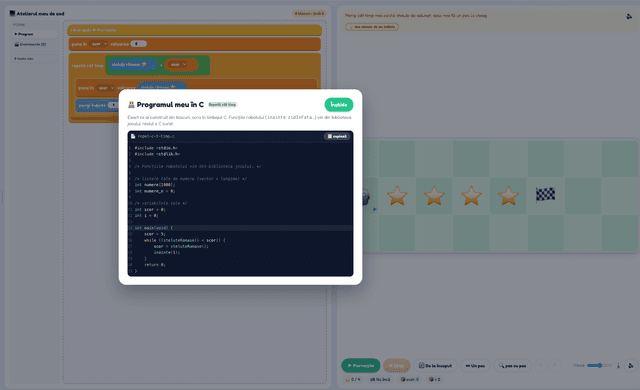
Task: Click the 'scor 0' variable indicator
Action: (410, 379)
